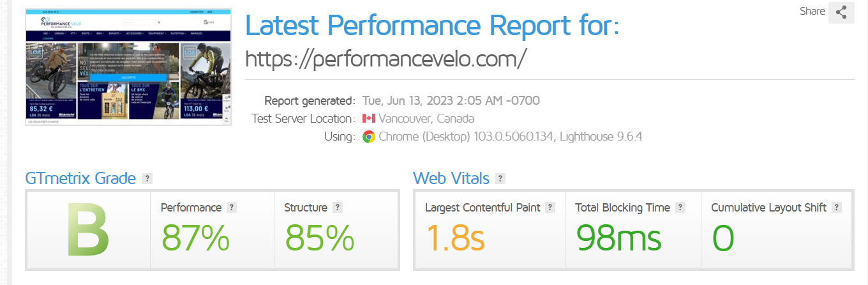Click the performancevelo.com URL

(x=386, y=58)
